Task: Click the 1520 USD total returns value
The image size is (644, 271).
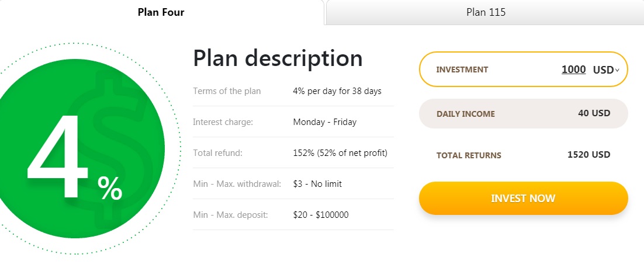Action: 589,155
